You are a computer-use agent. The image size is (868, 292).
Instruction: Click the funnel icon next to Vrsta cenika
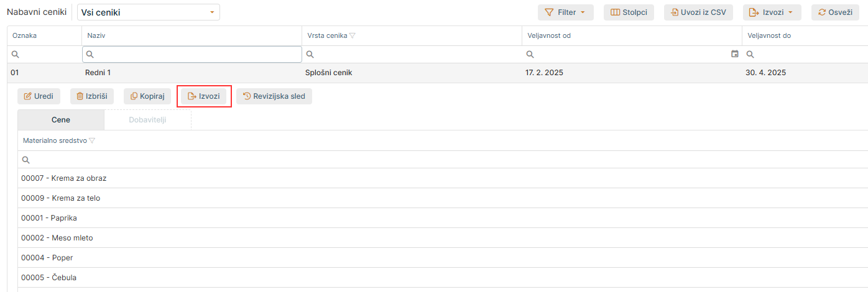tap(353, 36)
